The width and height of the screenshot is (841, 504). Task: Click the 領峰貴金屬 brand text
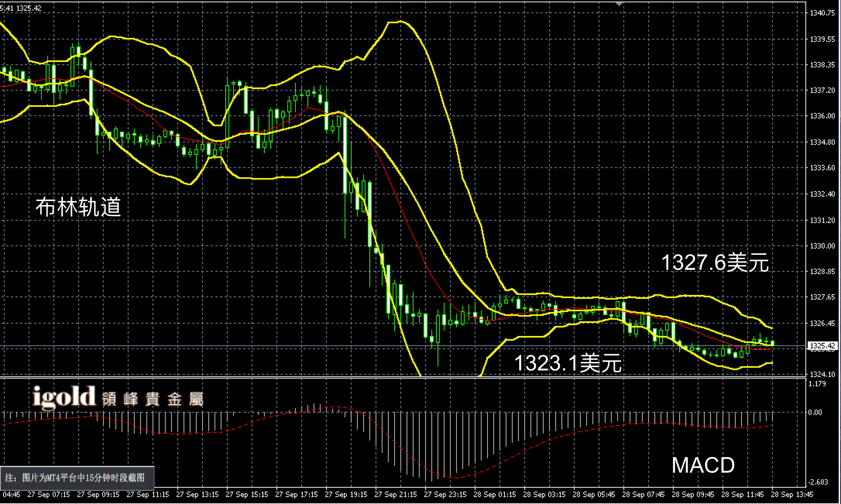point(153,399)
